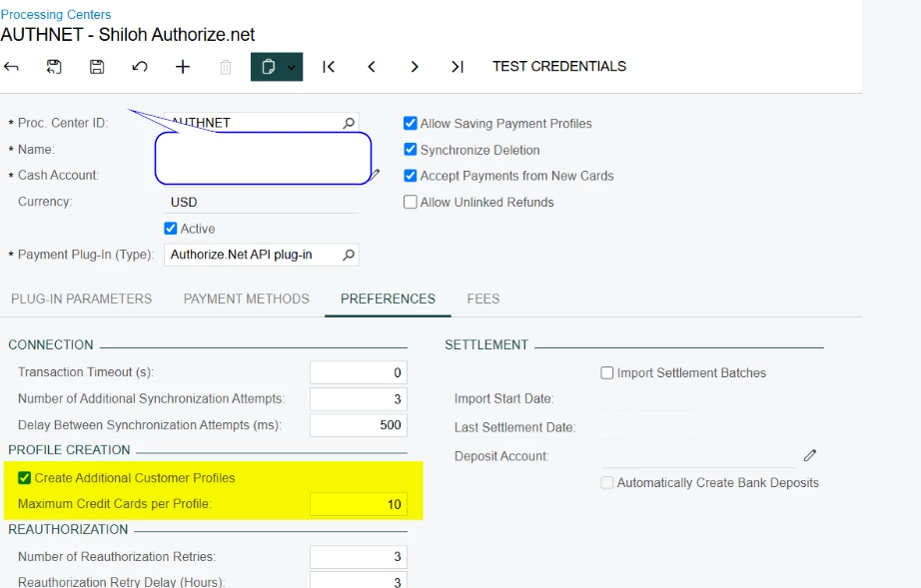Click Delay Between Synchronization Attempts field
The height and width of the screenshot is (588, 921).
(x=359, y=425)
